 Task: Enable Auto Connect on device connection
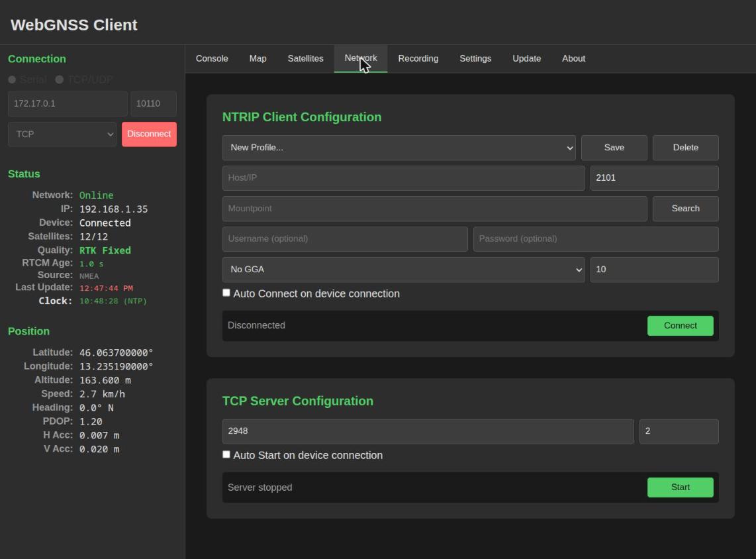tap(226, 293)
